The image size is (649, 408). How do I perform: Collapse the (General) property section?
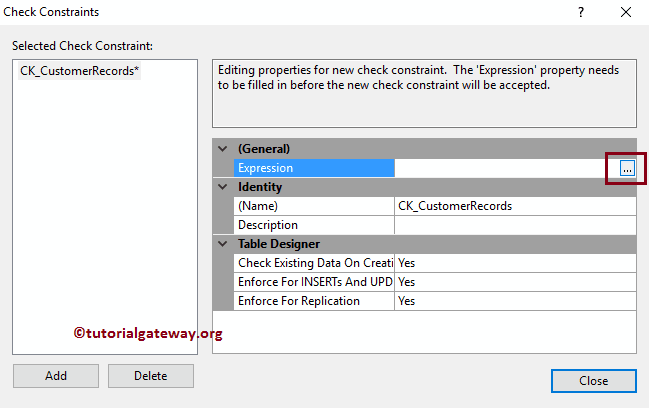click(222, 149)
